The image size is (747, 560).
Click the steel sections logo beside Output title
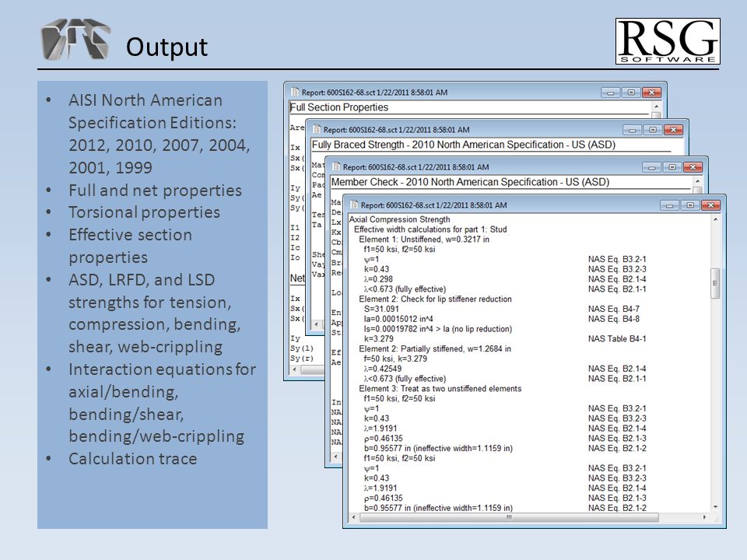click(76, 40)
